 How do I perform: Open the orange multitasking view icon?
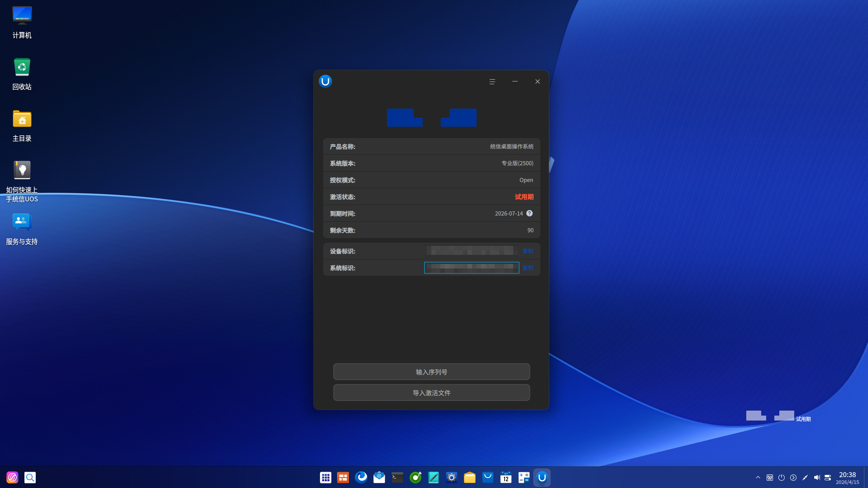coord(343,477)
